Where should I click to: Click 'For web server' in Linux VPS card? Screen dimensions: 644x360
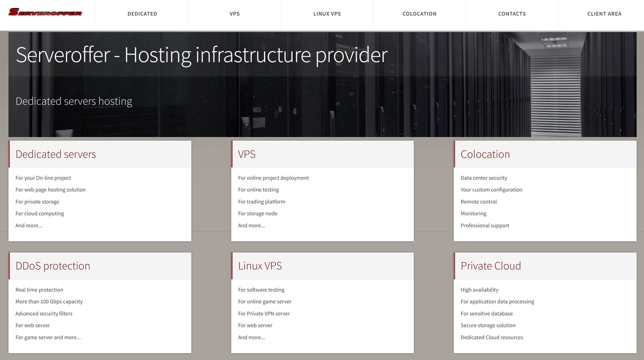point(255,325)
